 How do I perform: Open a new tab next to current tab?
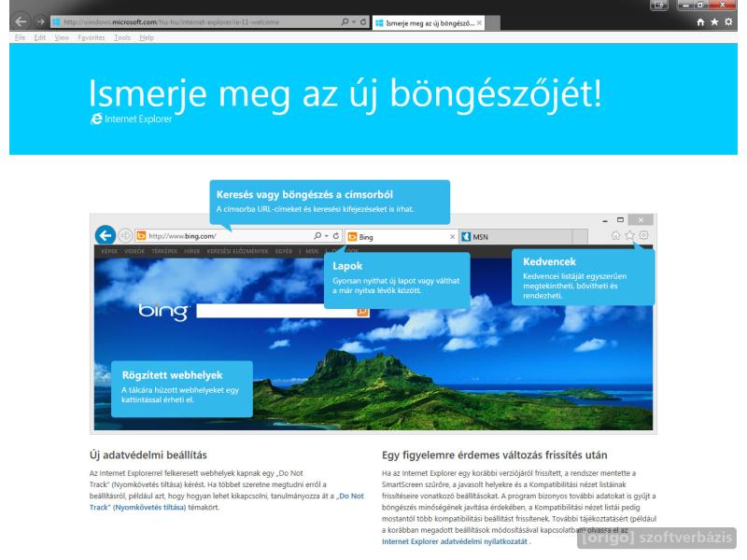[x=493, y=23]
